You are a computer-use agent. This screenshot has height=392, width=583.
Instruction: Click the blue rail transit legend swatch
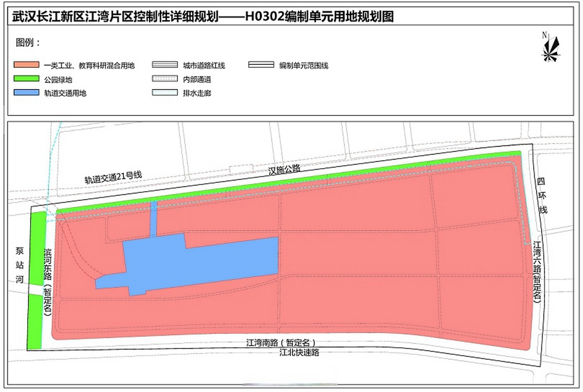[x=27, y=92]
